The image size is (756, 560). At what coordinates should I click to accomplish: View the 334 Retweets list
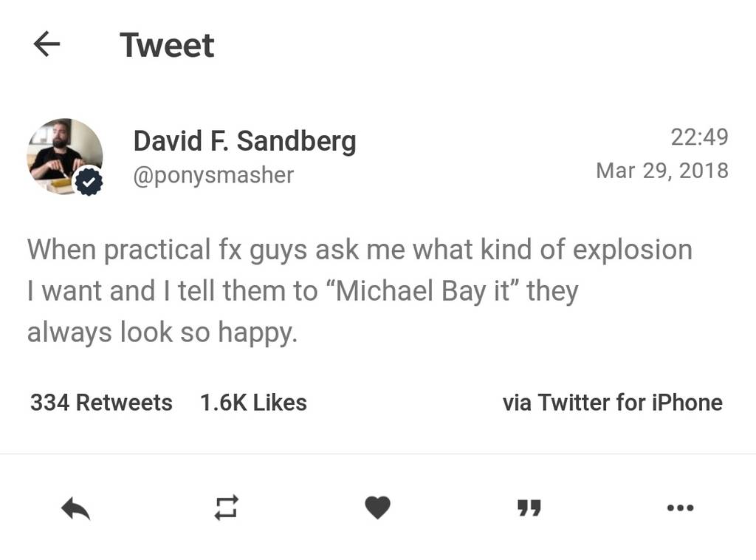[101, 403]
